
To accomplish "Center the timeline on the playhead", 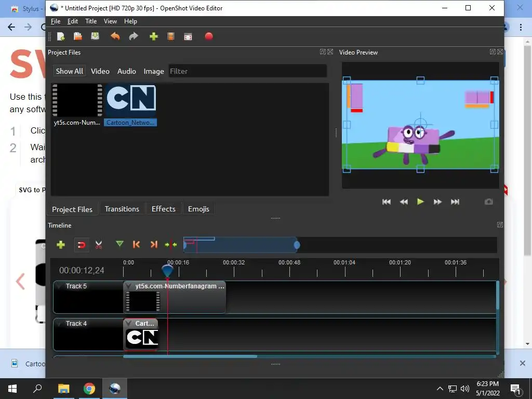I will pos(170,245).
